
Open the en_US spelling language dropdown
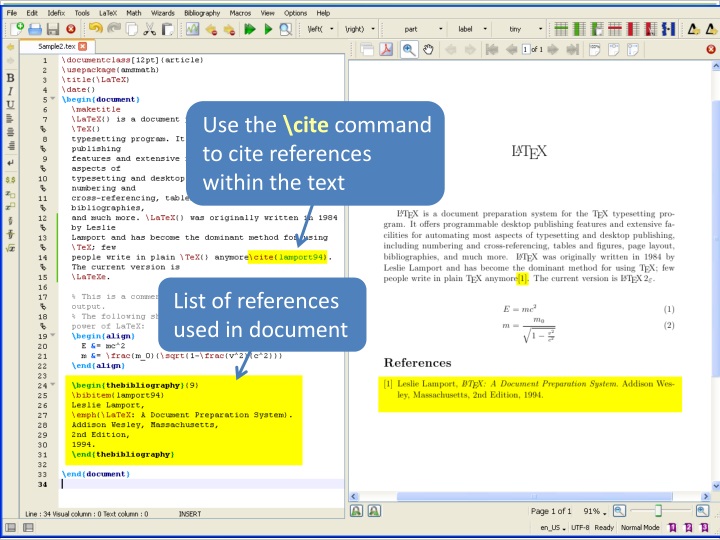[552, 528]
